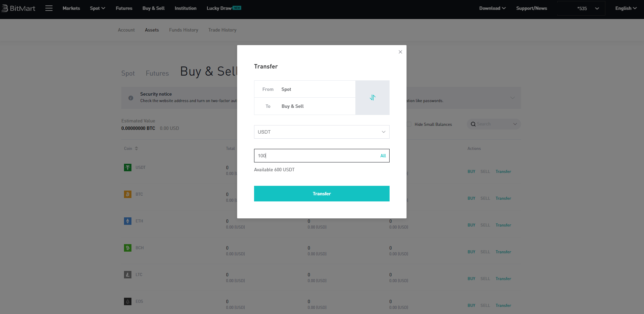Click Transfer in the ETH row
Viewport: 644px width, 314px height.
pyautogui.click(x=503, y=225)
